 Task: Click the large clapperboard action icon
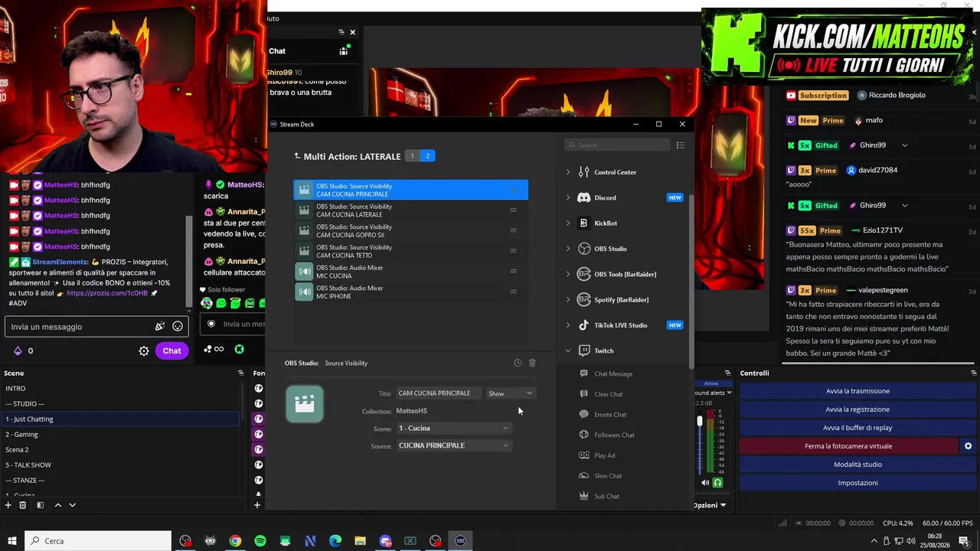[305, 404]
